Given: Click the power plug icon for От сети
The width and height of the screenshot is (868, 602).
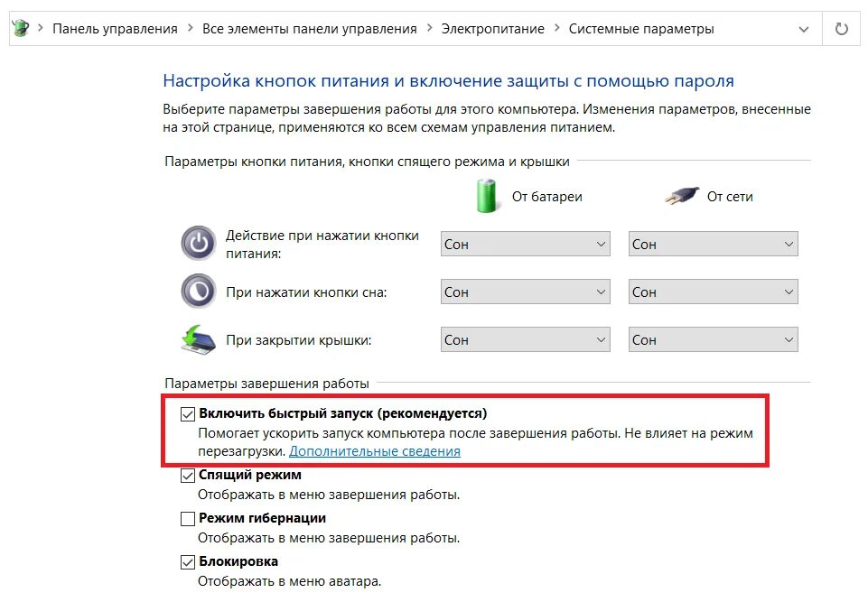Looking at the screenshot, I should coord(682,196).
